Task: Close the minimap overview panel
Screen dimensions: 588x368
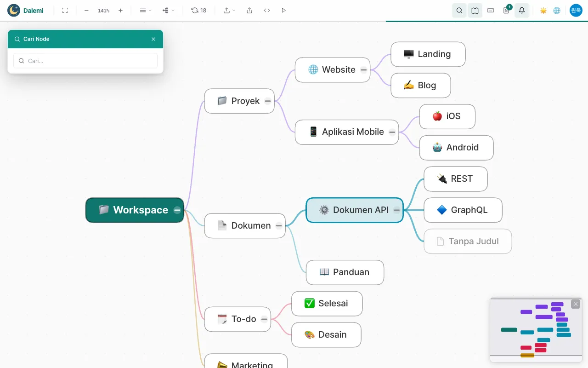Action: click(576, 304)
